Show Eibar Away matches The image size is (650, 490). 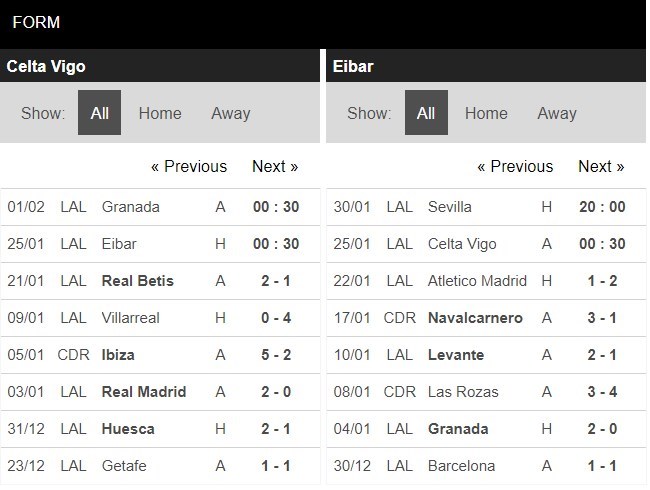[x=557, y=113]
